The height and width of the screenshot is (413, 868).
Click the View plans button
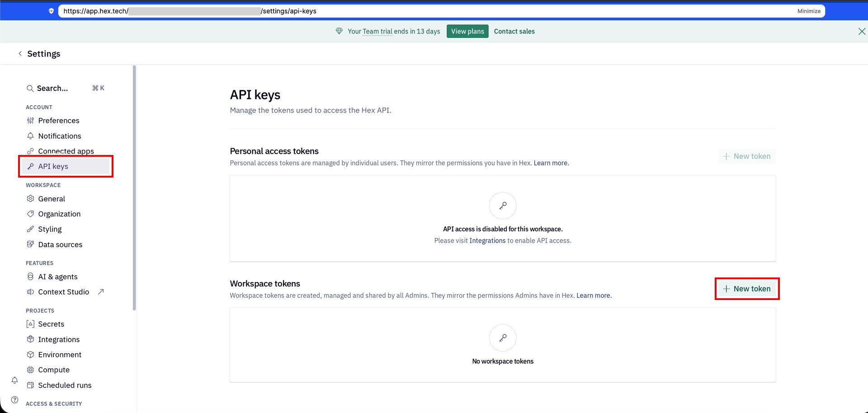(x=467, y=31)
